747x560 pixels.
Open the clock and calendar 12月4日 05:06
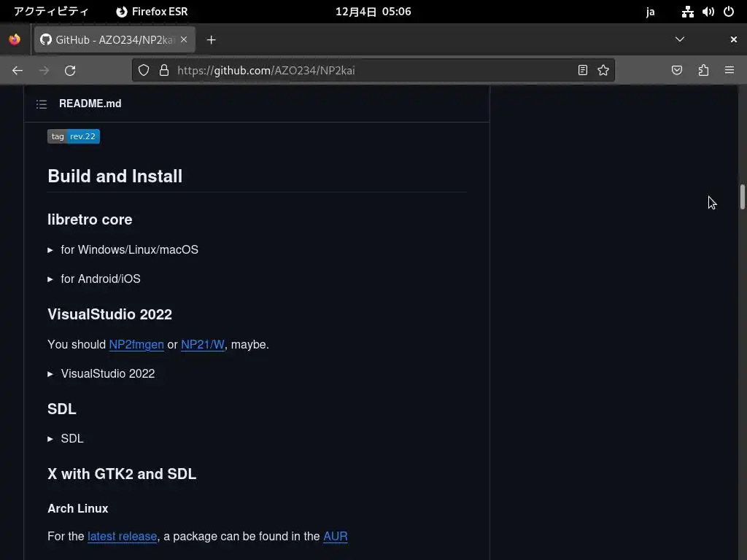coord(373,12)
